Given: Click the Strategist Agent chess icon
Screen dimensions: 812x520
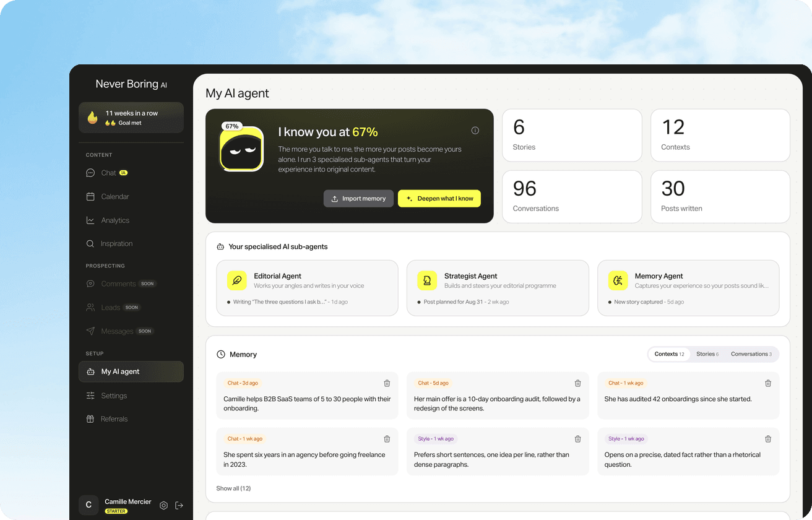Looking at the screenshot, I should click(427, 280).
